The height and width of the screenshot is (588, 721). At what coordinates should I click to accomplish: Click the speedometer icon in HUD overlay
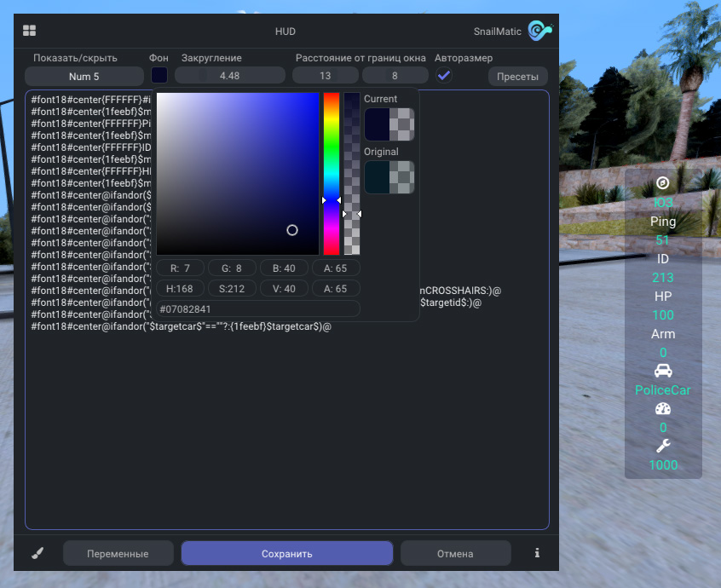tap(663, 408)
